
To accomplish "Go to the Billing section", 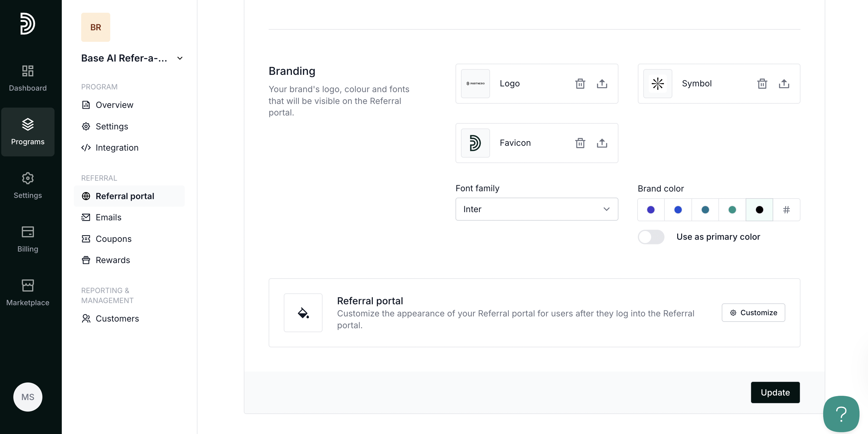I will click(x=28, y=239).
